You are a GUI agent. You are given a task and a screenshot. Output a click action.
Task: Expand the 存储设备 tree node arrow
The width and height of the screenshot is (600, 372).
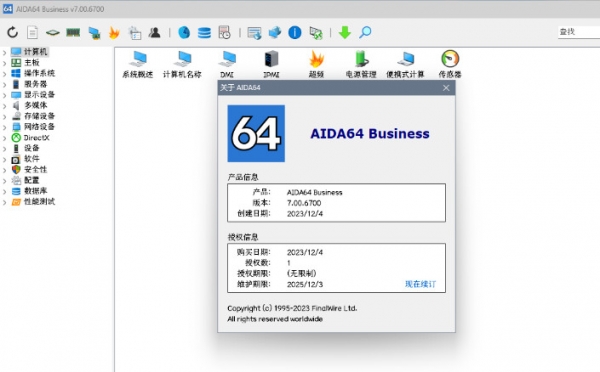click(x=5, y=116)
